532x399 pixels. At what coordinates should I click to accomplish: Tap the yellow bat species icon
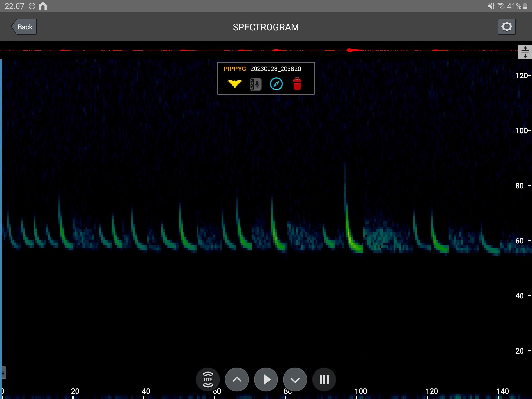pyautogui.click(x=235, y=84)
